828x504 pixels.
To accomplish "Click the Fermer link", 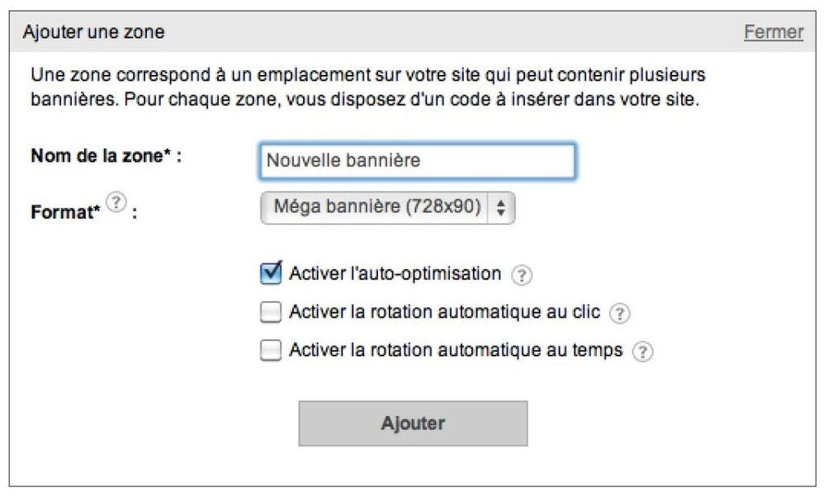I will pos(774,32).
